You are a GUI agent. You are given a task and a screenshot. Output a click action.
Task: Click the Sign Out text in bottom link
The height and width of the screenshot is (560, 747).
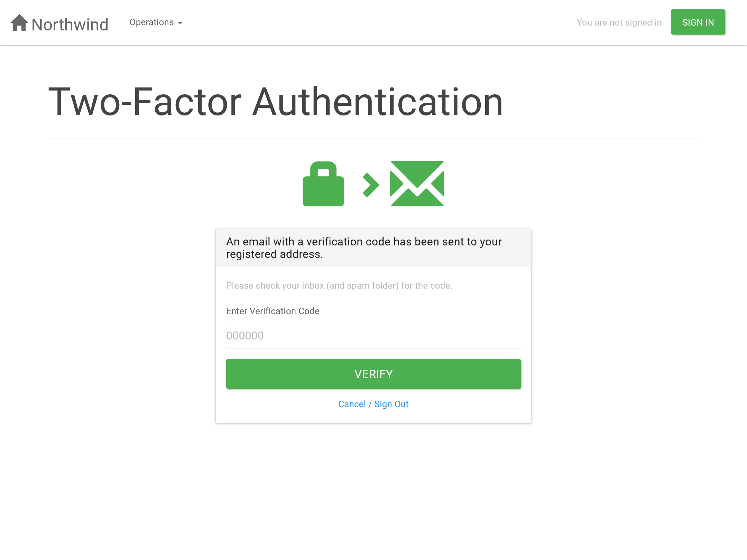click(391, 404)
